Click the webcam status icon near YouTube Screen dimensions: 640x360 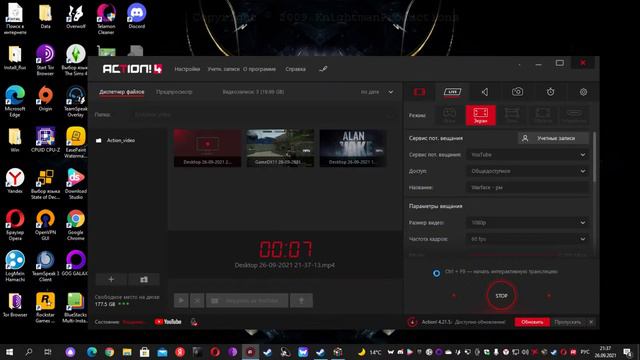(194, 322)
